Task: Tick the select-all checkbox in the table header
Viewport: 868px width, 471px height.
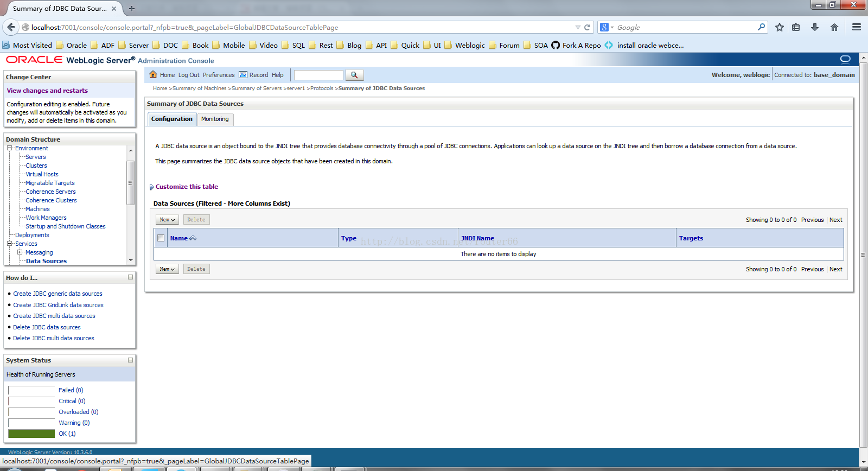Action: (161, 238)
